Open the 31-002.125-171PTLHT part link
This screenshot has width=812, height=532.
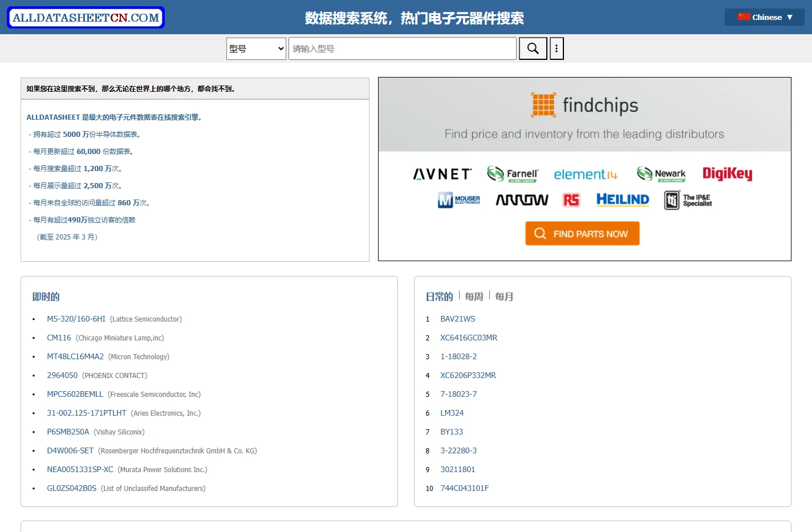(87, 413)
